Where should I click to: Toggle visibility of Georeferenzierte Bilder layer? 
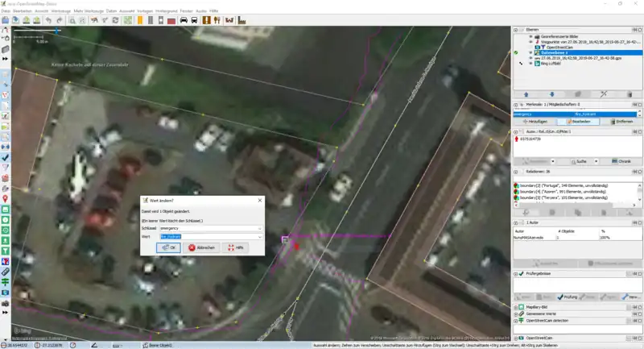530,36
